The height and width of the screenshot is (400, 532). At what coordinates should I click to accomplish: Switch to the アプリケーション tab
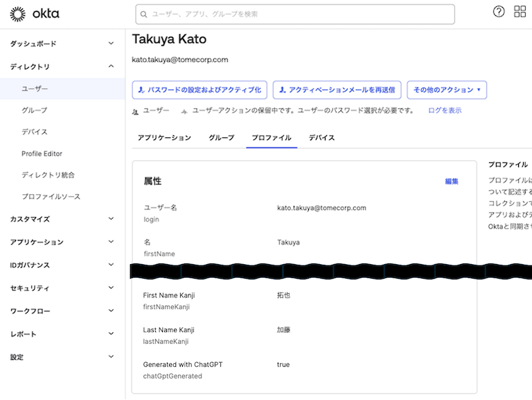coord(164,138)
